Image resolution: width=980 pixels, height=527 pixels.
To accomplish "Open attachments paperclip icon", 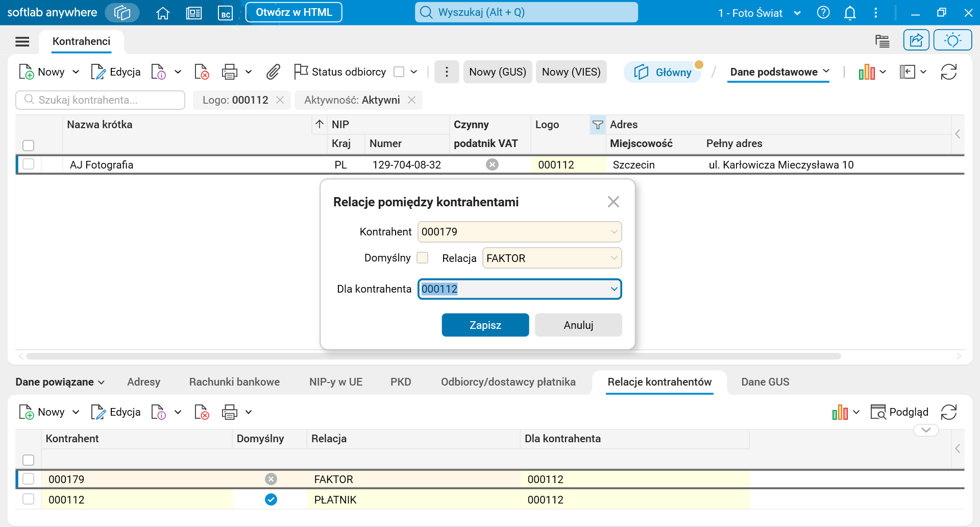I will [x=274, y=72].
